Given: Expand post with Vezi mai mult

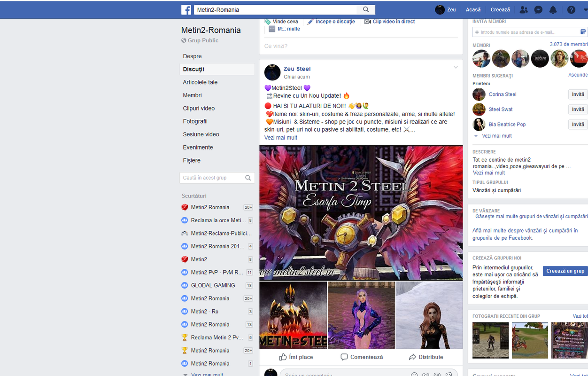Looking at the screenshot, I should coord(281,138).
